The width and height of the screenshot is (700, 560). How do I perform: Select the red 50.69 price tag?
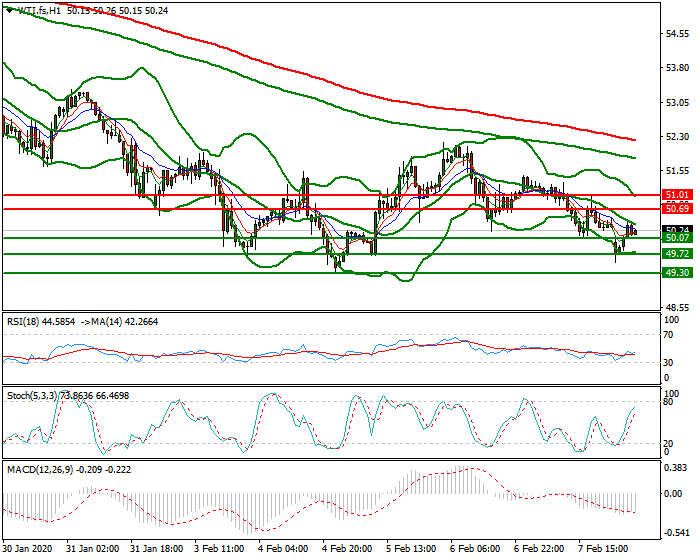click(x=677, y=208)
